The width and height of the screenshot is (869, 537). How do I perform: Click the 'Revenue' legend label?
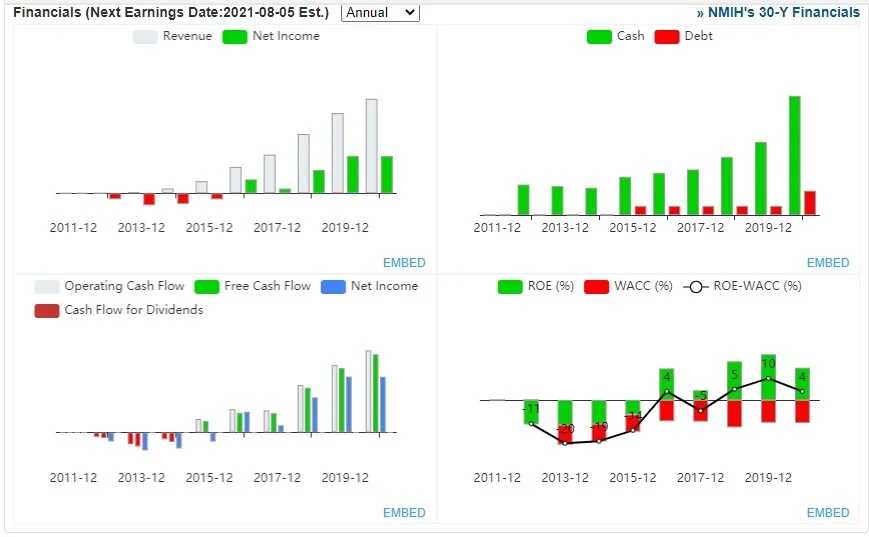pos(187,36)
